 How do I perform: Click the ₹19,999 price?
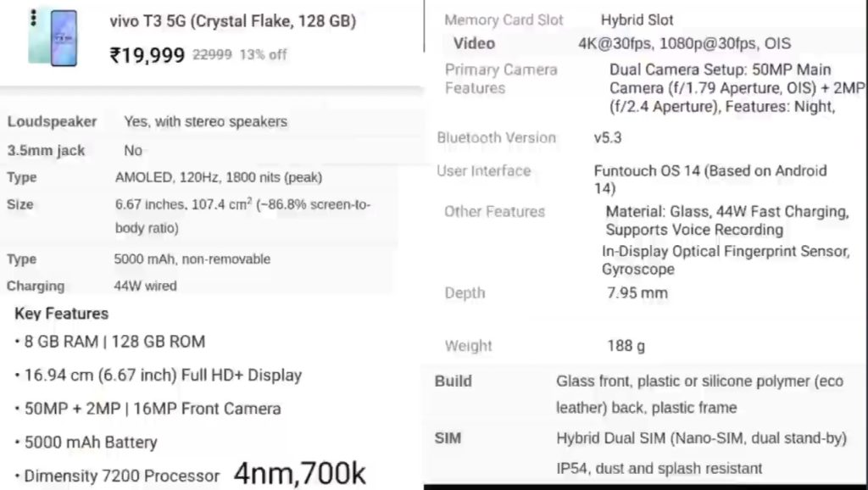[147, 55]
